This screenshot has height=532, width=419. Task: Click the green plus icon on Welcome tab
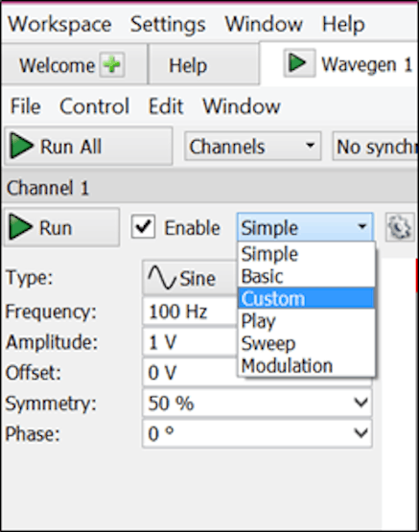point(112,64)
